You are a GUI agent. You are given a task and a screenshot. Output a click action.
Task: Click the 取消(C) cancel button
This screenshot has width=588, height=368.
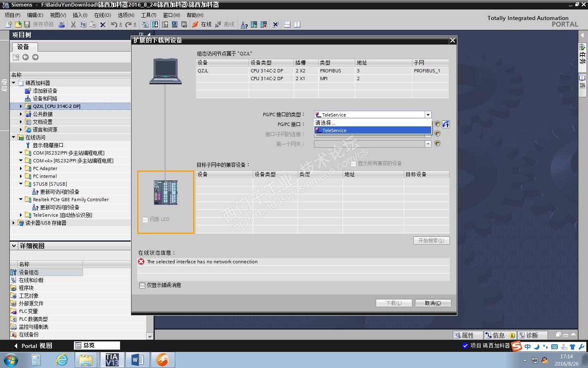tap(433, 303)
